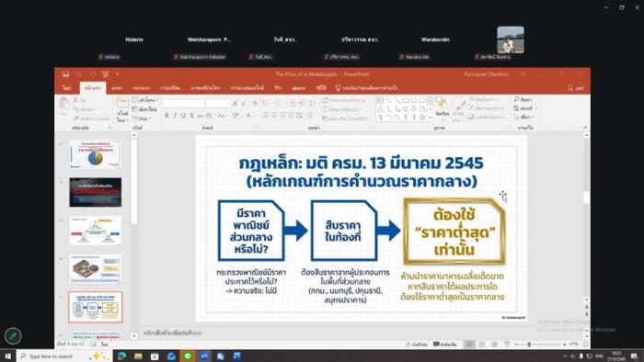Toggle Underline formatting
The width and height of the screenshot is (644, 362).
point(183,116)
